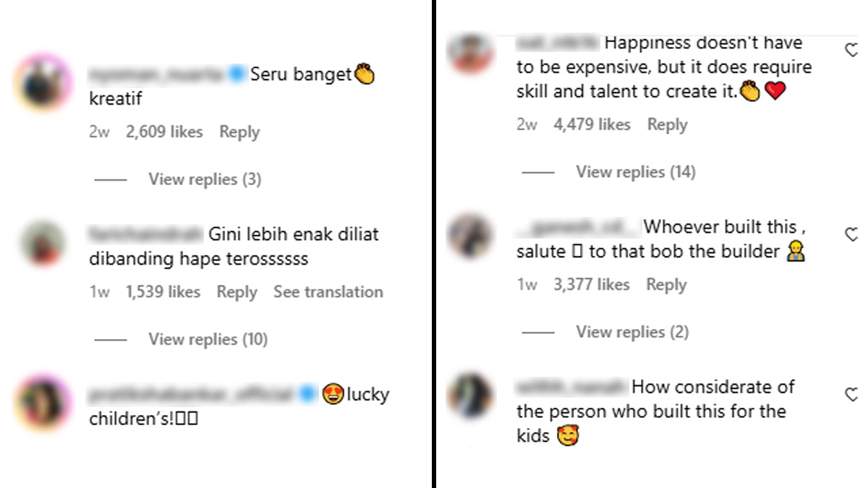The height and width of the screenshot is (488, 868).
Task: Expand View replies (14) thread
Action: point(635,172)
